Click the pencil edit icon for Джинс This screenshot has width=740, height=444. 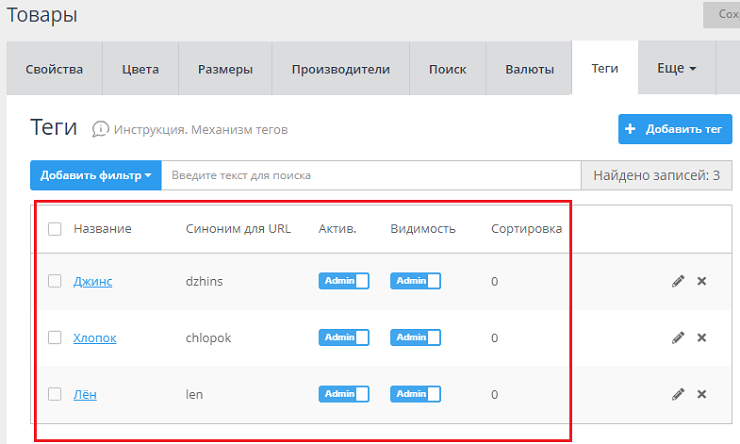[x=678, y=281]
